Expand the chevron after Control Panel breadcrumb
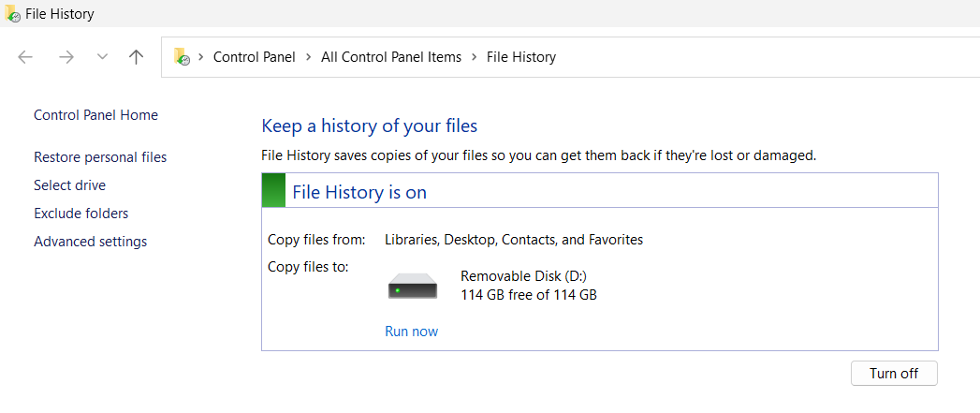 pos(308,57)
